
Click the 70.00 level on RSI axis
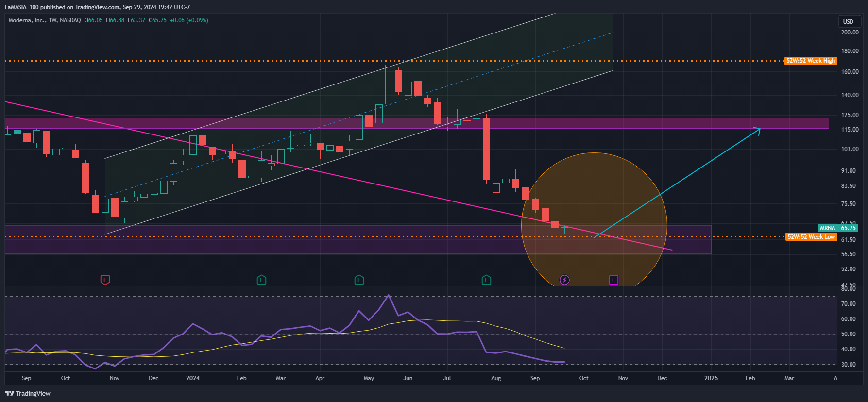click(x=849, y=304)
